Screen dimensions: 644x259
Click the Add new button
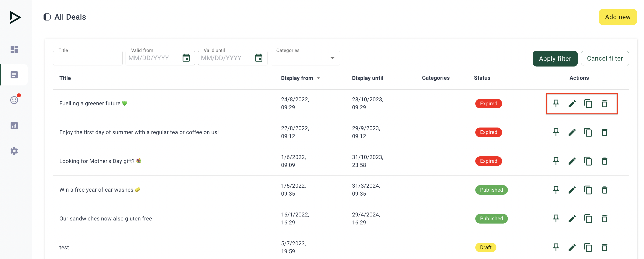point(617,17)
